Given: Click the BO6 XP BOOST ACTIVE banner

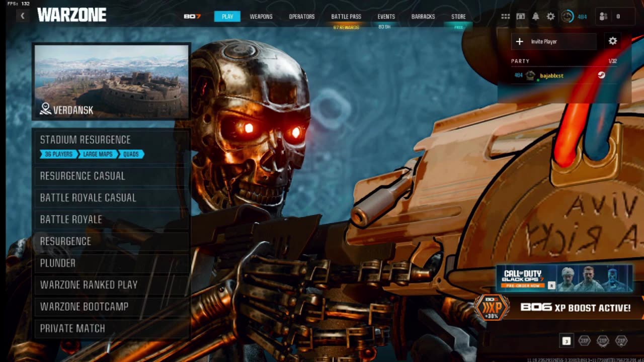Looking at the screenshot, I should 575,308.
